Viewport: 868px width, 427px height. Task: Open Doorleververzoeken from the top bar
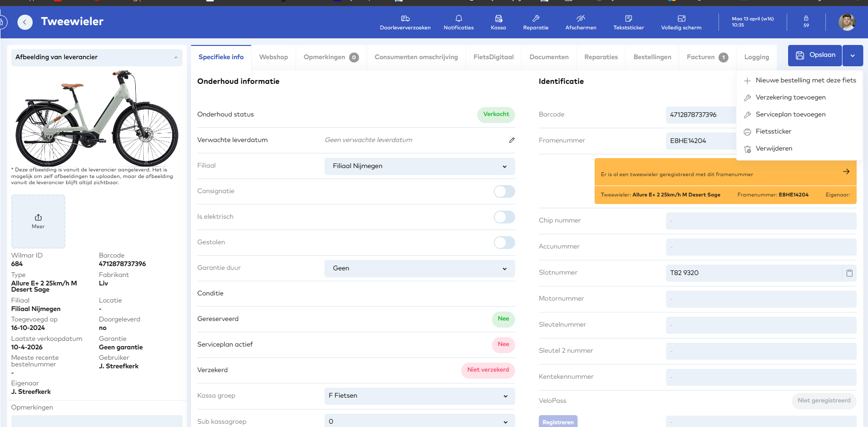pos(405,22)
